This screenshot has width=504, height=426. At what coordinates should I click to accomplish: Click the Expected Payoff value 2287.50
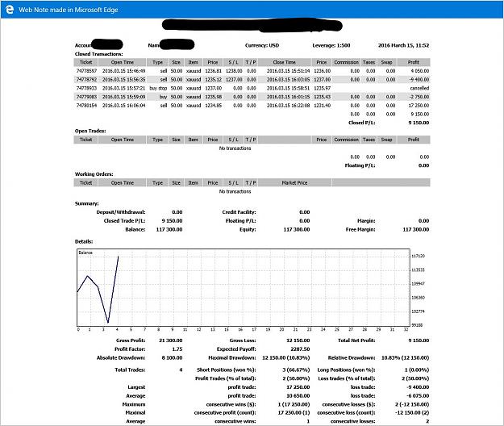click(300, 349)
